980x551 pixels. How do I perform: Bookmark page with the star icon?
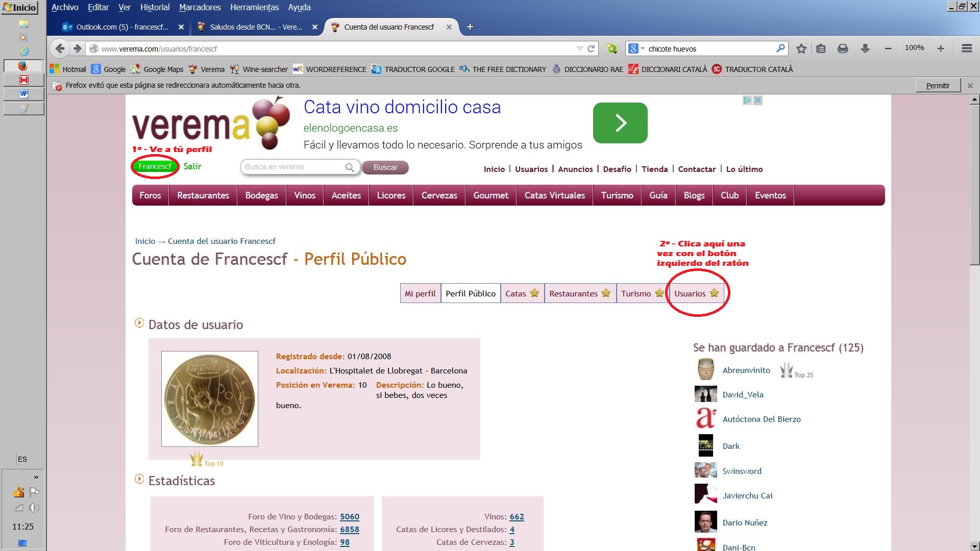point(801,48)
